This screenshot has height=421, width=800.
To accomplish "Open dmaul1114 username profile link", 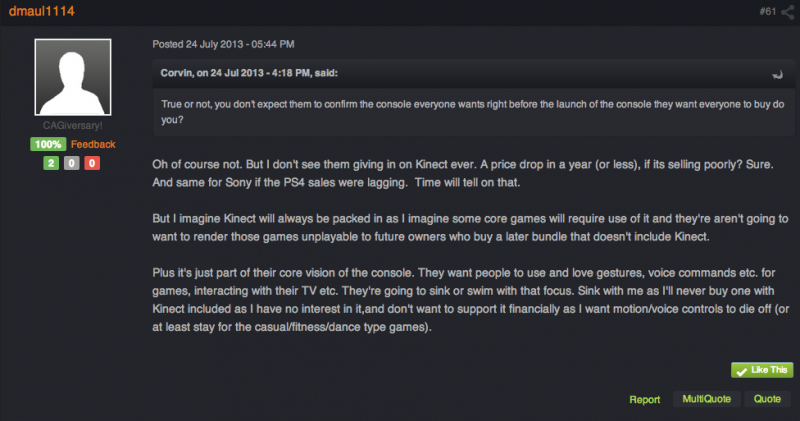I will [42, 11].
